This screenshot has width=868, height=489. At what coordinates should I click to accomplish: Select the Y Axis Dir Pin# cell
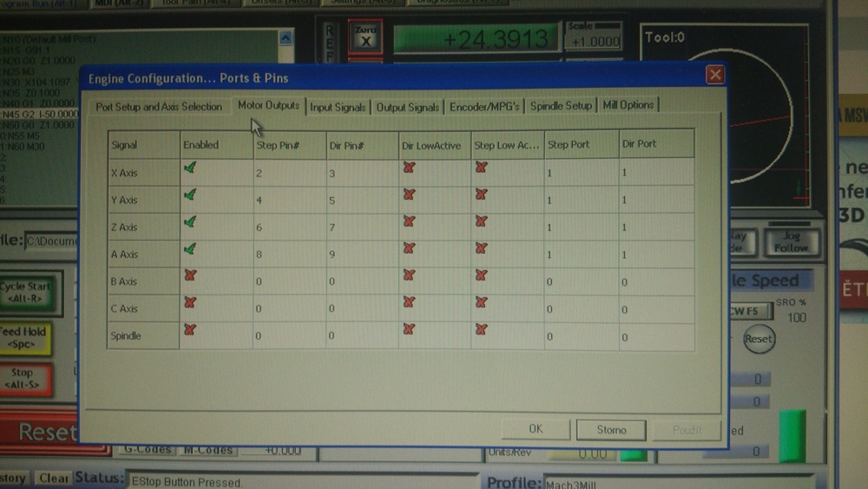point(361,200)
